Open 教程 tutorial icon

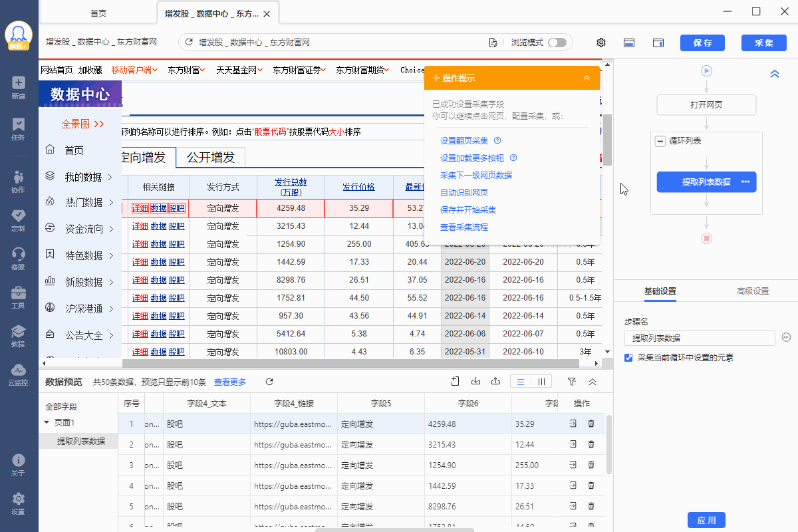click(19, 336)
